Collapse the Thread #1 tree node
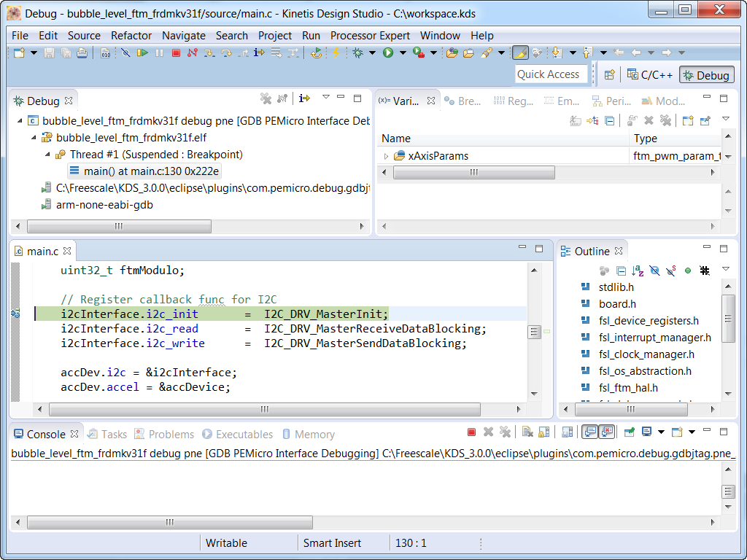 (49, 155)
